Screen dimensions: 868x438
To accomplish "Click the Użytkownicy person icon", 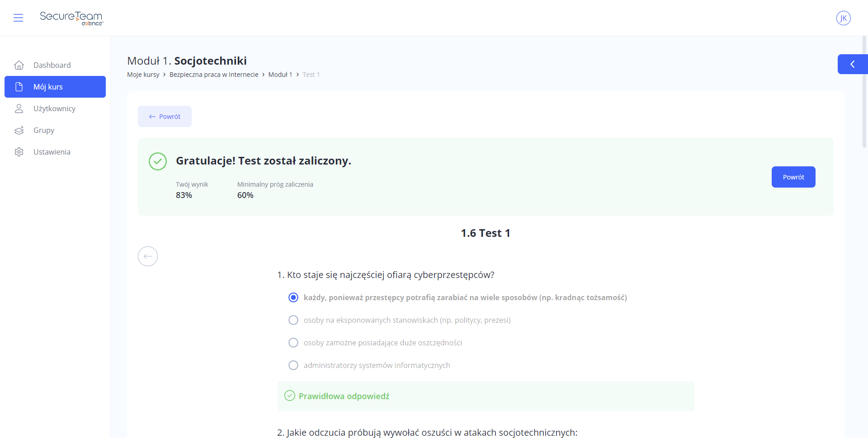I will [19, 108].
